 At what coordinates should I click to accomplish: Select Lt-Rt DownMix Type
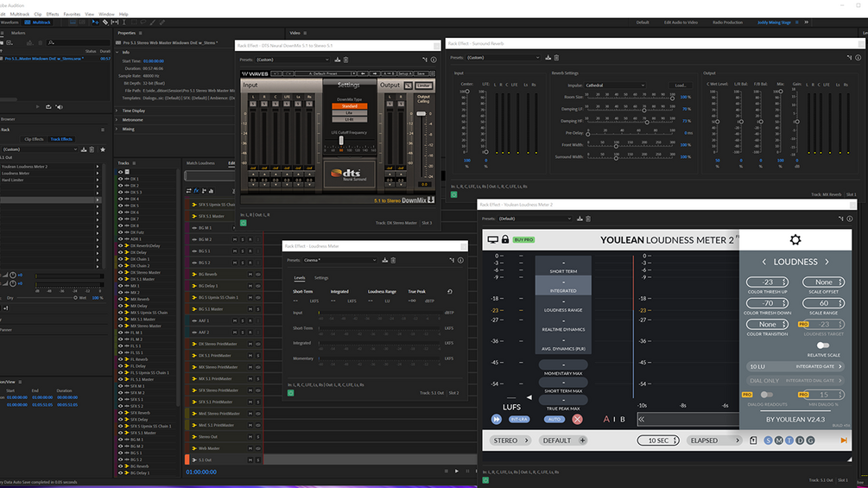point(349,119)
